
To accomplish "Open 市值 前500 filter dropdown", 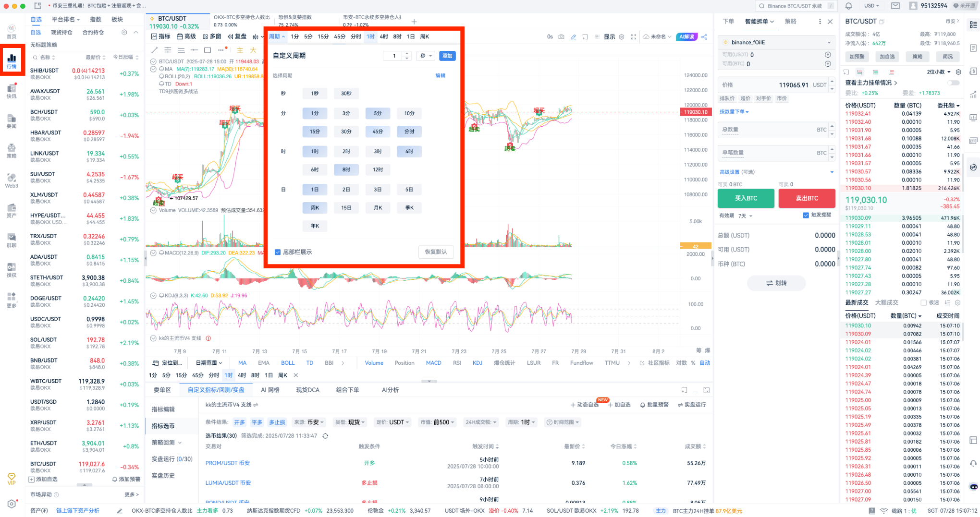I will 437,422.
